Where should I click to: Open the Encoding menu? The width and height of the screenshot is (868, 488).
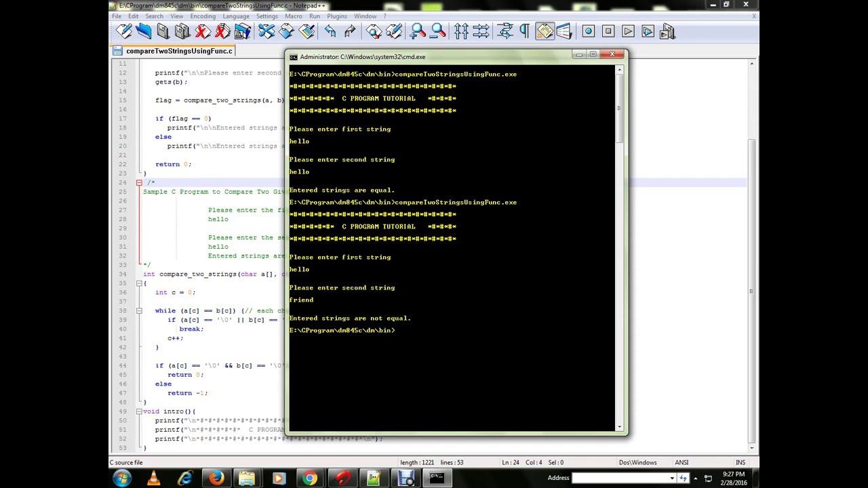[203, 16]
